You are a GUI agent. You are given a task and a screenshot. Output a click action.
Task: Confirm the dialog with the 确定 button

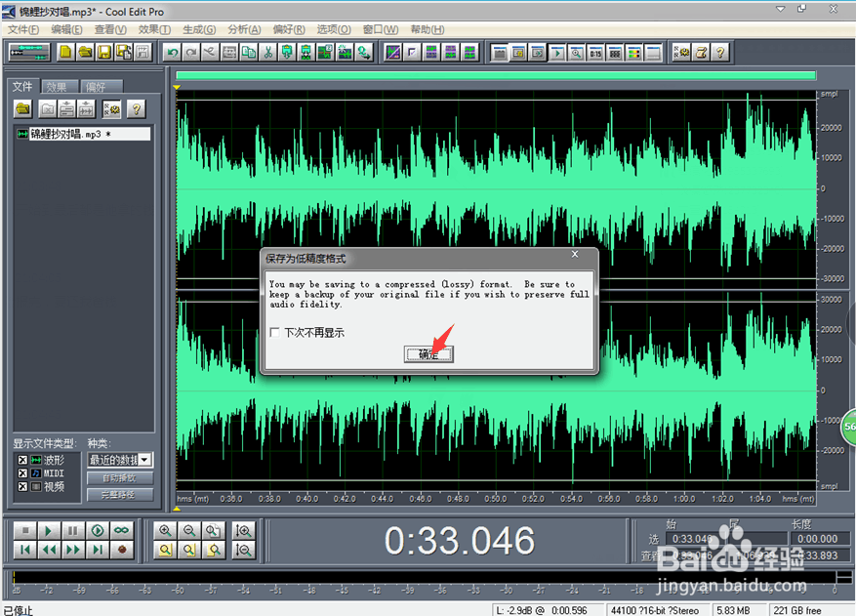click(428, 354)
